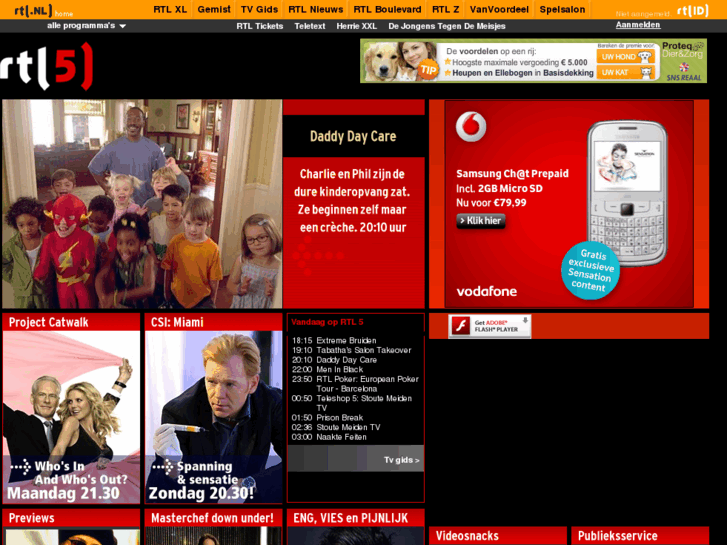
Task: Go to TV Gids in navigation
Action: tap(259, 10)
